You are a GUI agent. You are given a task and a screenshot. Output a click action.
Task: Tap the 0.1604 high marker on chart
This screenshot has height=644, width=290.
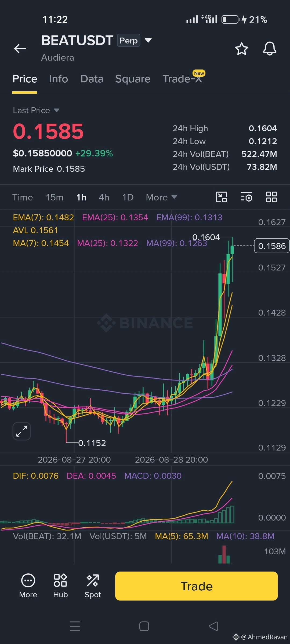coord(206,237)
